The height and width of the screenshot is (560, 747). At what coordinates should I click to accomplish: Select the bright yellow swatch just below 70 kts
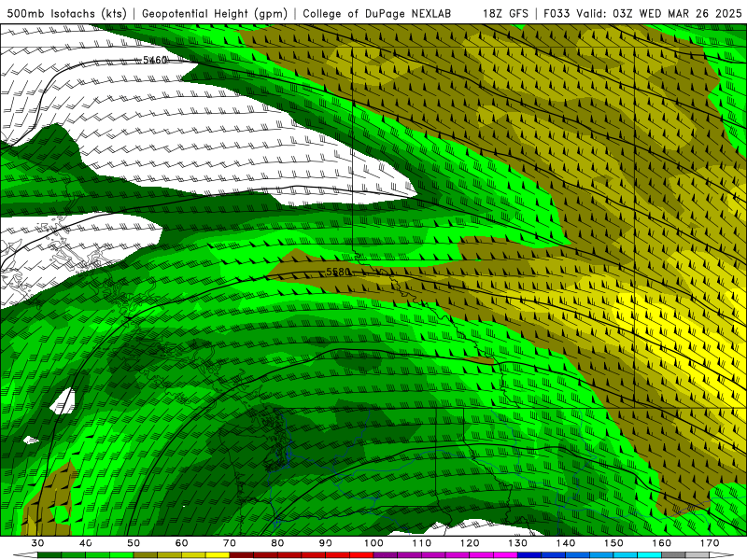(218, 555)
